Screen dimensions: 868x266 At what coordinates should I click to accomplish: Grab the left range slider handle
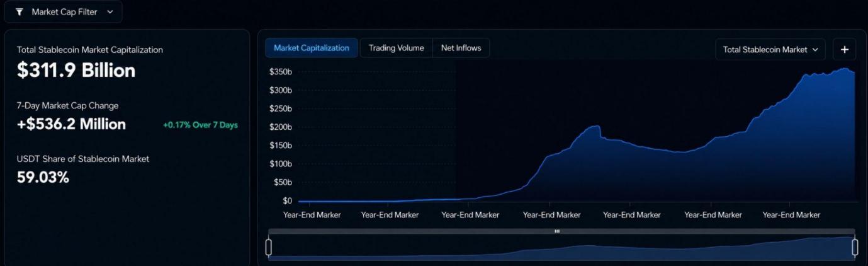(269, 247)
